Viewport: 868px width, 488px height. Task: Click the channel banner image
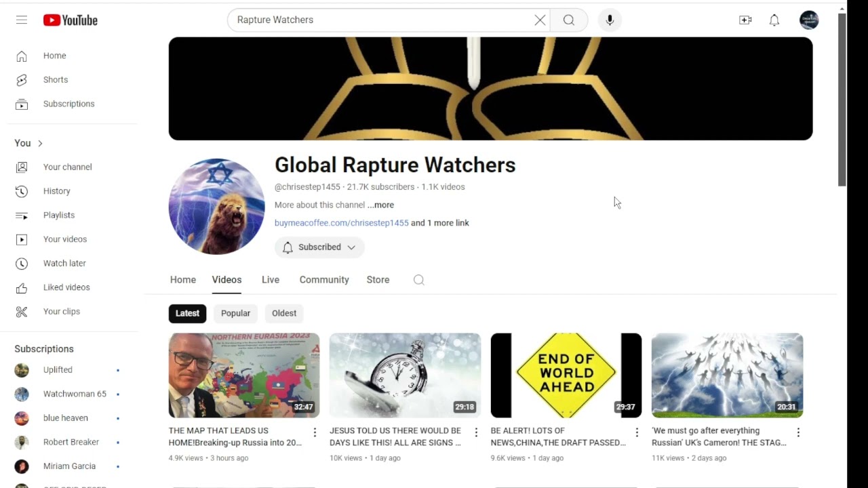click(490, 89)
